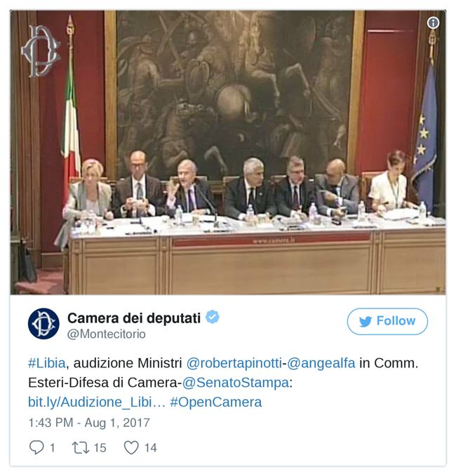Follow the Camera dei deputati account
The width and height of the screenshot is (456, 476).
point(387,321)
